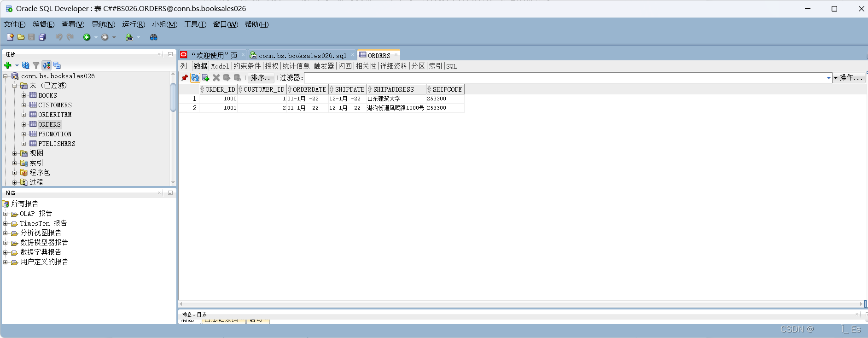Open the 工具(T) menu
This screenshot has width=868, height=338.
[195, 24]
